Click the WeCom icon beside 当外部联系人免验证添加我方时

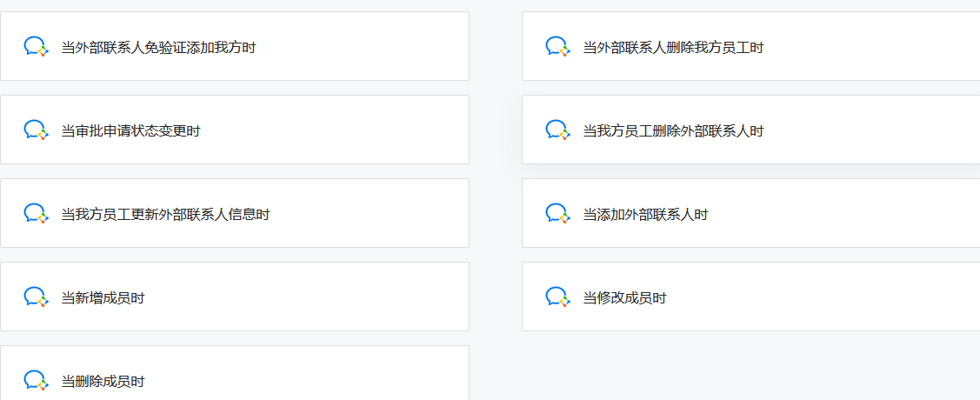(x=37, y=47)
